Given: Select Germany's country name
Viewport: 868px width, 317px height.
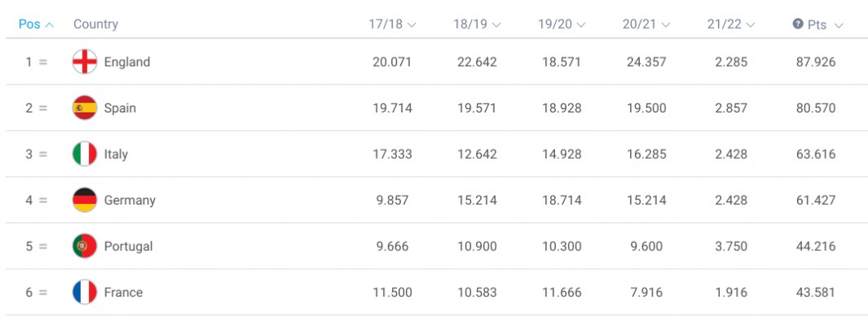Looking at the screenshot, I should (x=130, y=200).
